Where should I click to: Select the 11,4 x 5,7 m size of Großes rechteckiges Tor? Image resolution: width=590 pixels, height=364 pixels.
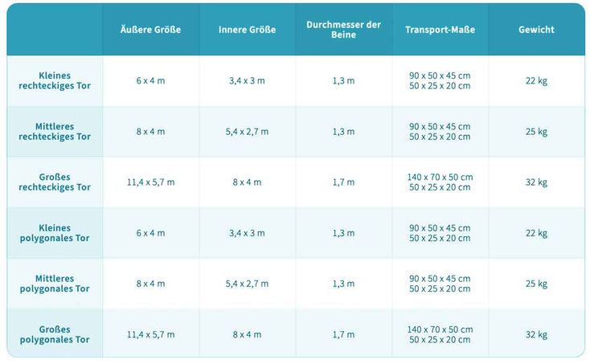coord(150,182)
